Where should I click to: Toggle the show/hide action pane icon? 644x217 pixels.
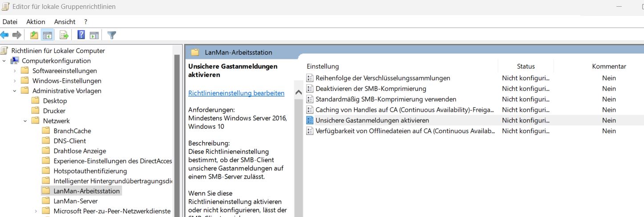(94, 35)
